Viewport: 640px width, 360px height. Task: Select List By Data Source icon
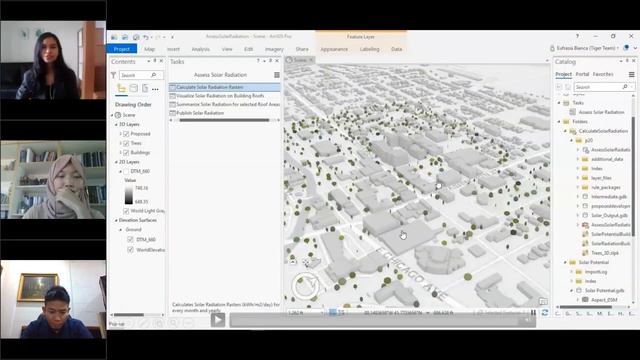133,88
